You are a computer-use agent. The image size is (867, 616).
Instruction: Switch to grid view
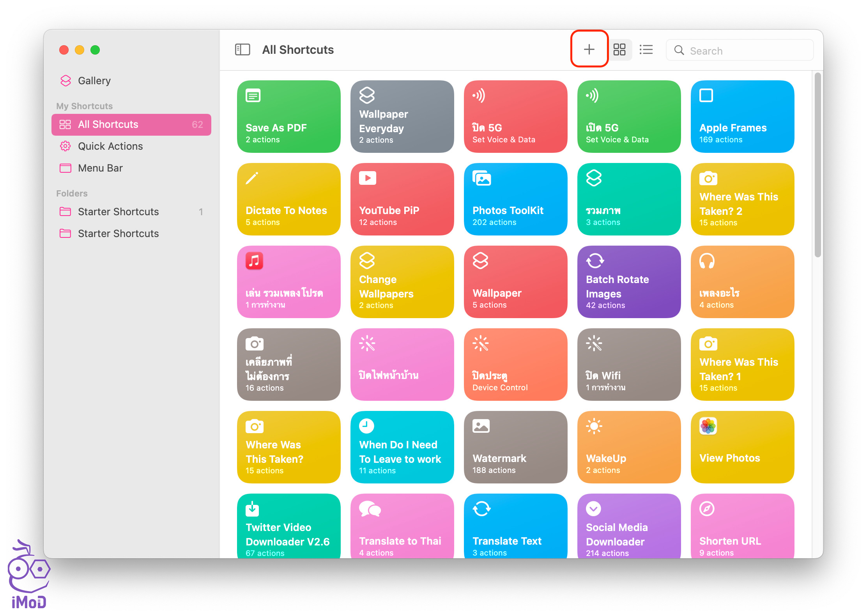point(619,50)
